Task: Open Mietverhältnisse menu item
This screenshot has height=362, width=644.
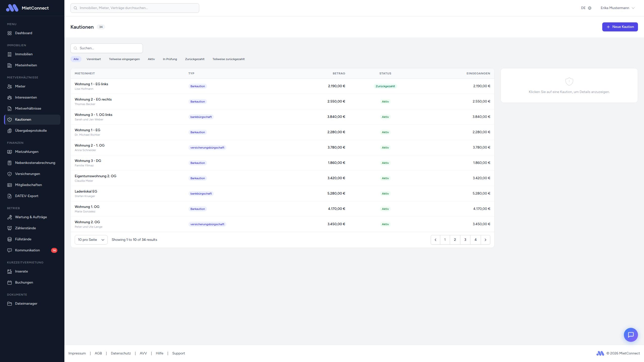Action: 28,108
